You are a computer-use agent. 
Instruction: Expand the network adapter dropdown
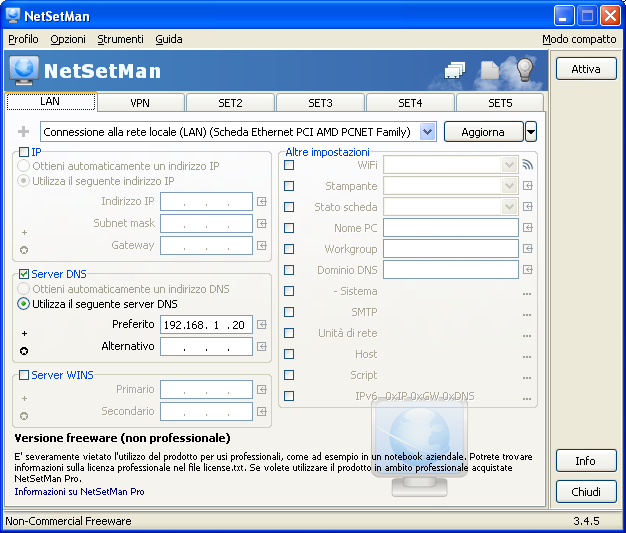coord(427,132)
